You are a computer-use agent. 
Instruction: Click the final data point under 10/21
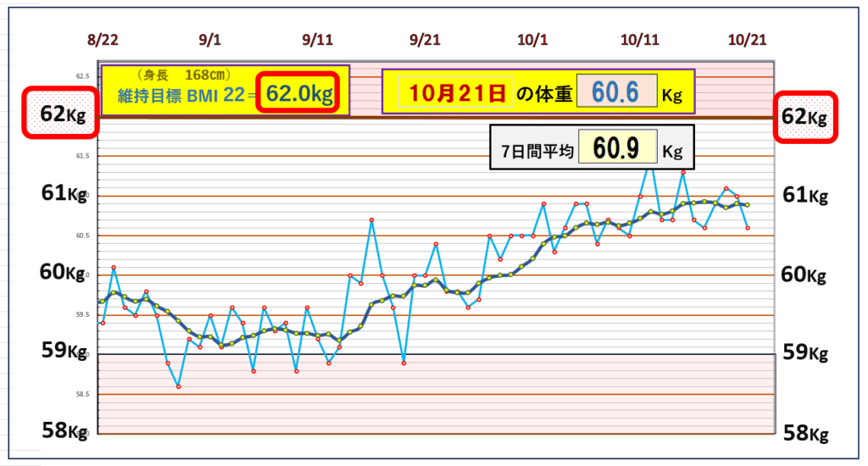(x=747, y=228)
